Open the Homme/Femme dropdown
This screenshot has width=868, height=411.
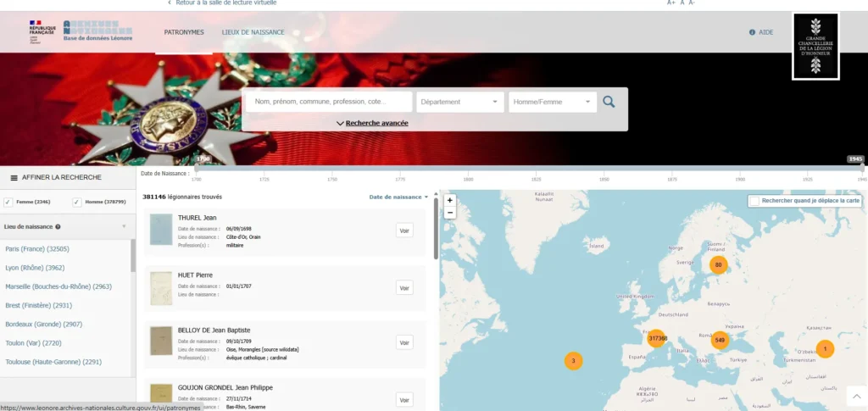(552, 103)
